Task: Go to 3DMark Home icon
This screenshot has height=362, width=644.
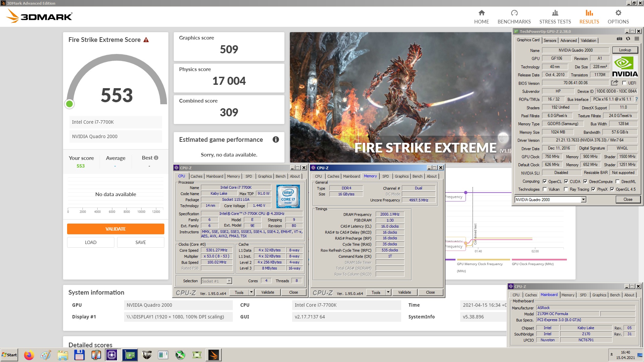Action: (481, 13)
